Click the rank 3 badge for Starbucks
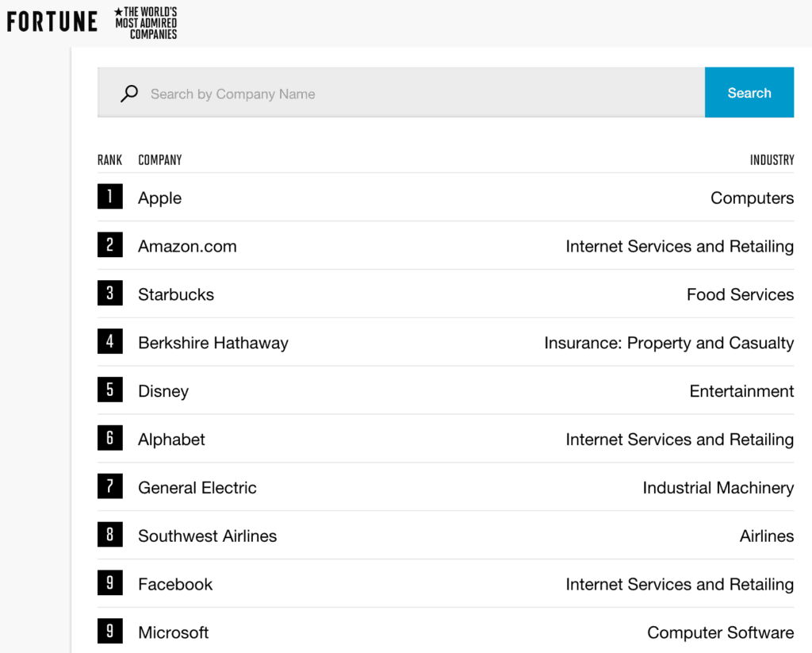This screenshot has height=653, width=812. pos(109,293)
